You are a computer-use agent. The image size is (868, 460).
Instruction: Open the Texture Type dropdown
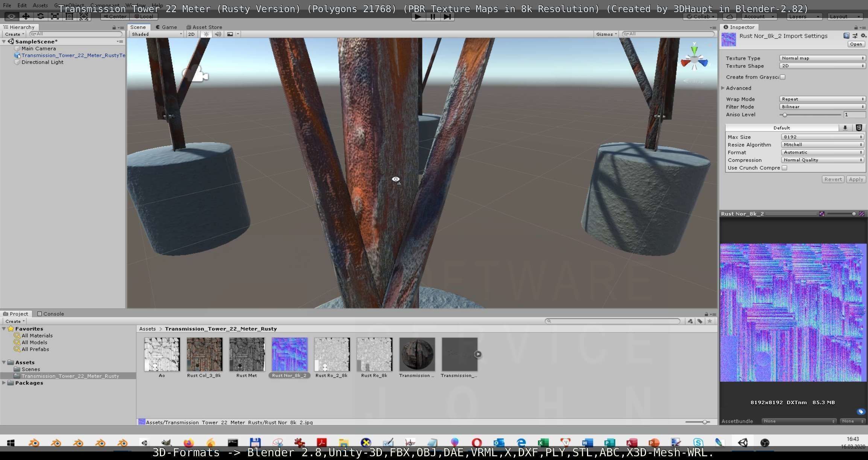[822, 58]
